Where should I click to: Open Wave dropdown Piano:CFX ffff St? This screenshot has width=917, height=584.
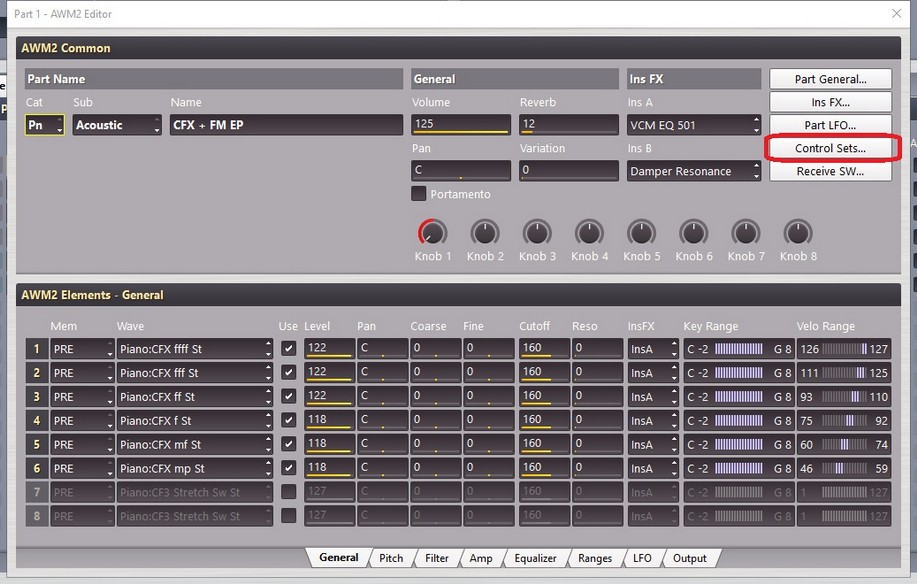tap(195, 349)
